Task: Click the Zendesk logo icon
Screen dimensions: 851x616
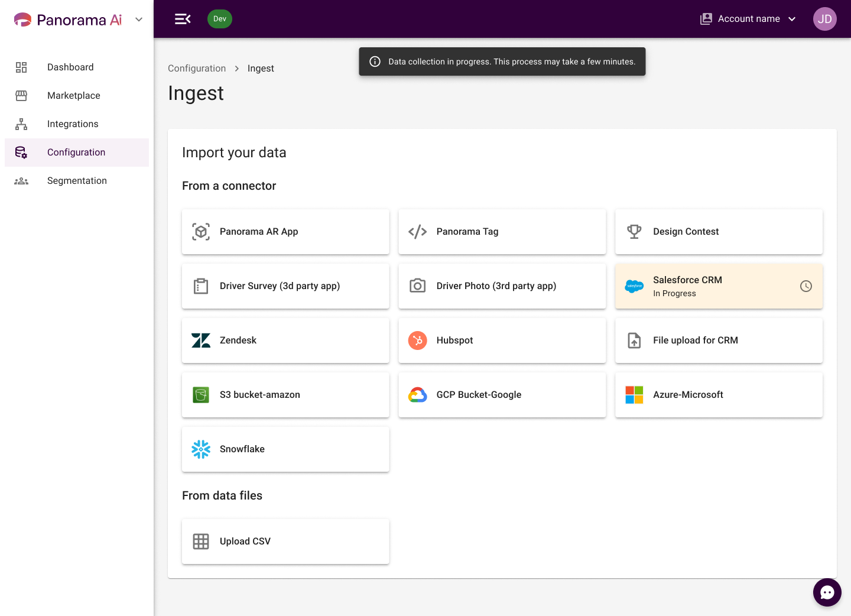Action: point(201,341)
